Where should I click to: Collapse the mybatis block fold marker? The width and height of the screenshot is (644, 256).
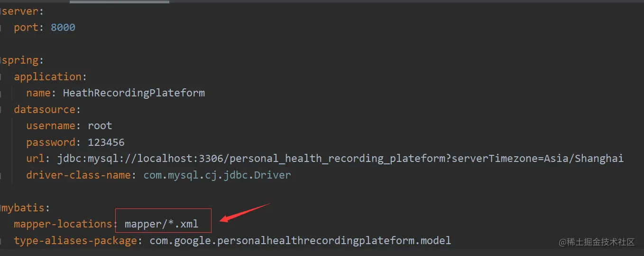[1, 208]
